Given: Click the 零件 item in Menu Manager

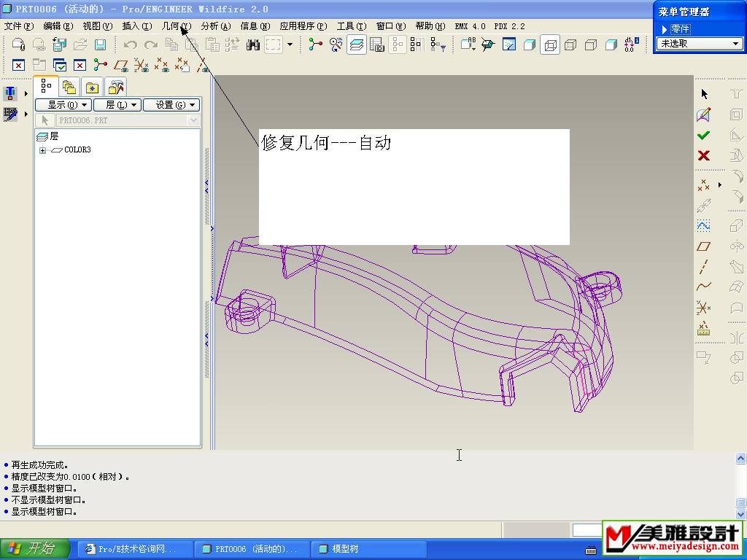Looking at the screenshot, I should pos(680,29).
